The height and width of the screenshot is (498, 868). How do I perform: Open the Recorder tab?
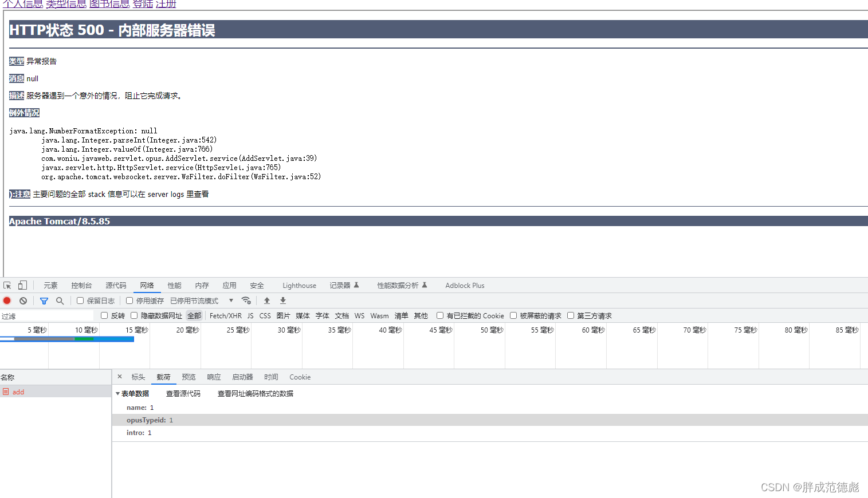point(344,285)
